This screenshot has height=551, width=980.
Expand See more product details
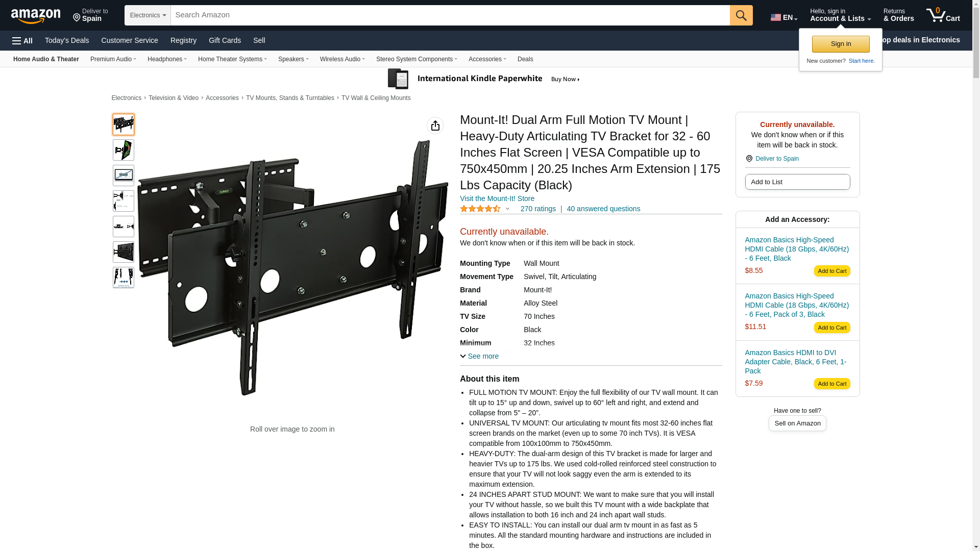(x=479, y=356)
